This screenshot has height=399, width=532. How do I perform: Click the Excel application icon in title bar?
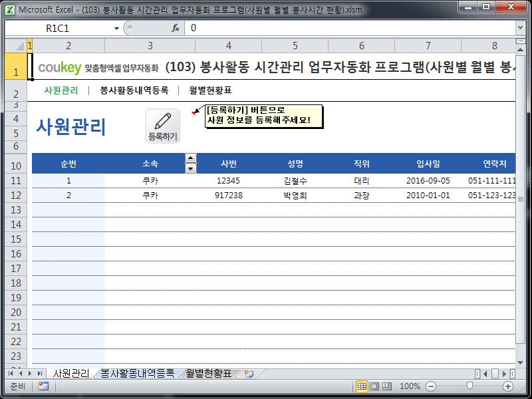click(x=11, y=9)
